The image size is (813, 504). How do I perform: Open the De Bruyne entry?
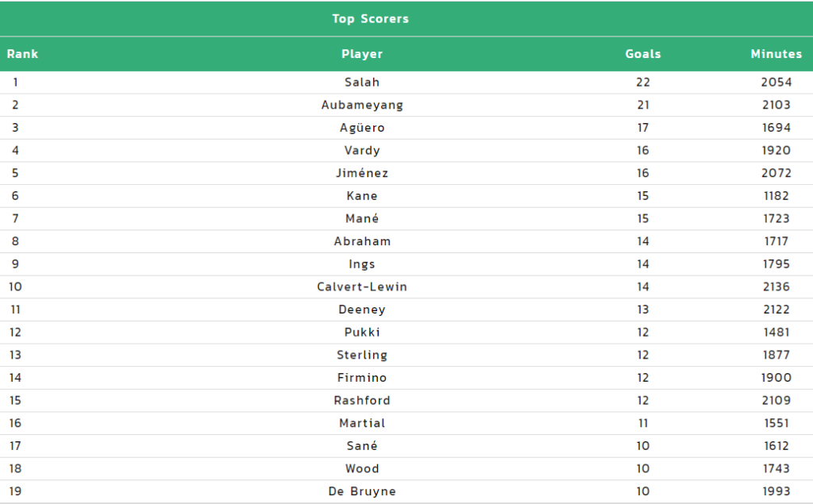(x=362, y=491)
